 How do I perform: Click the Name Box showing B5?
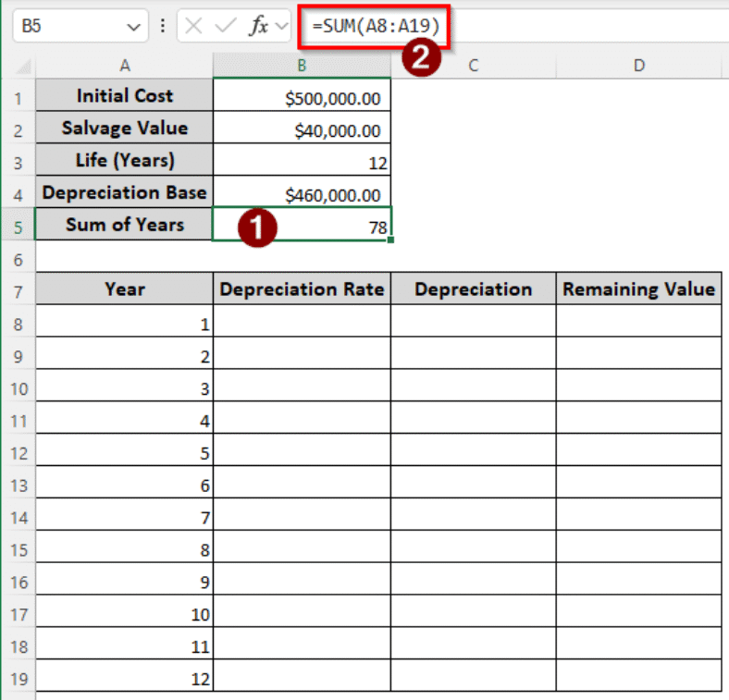pos(80,26)
